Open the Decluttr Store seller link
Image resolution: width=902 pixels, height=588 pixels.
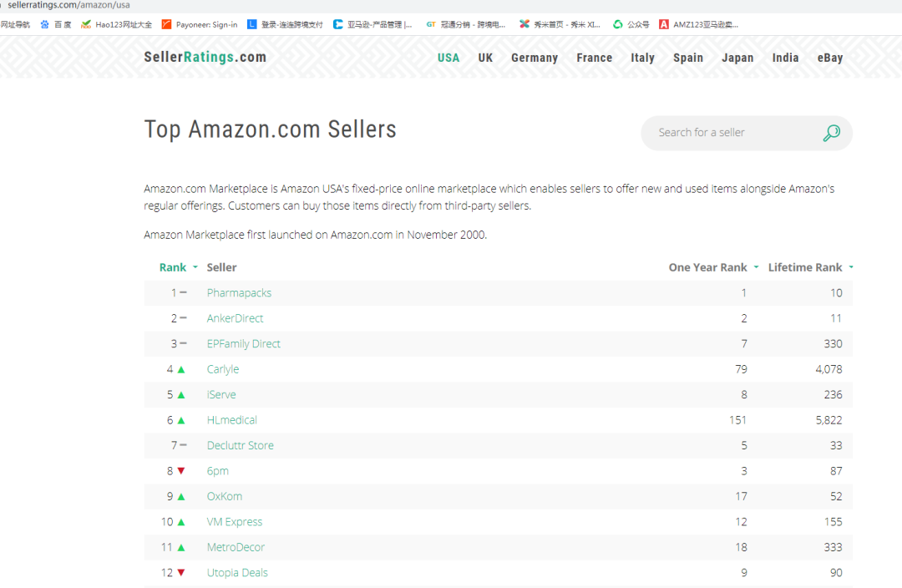240,445
